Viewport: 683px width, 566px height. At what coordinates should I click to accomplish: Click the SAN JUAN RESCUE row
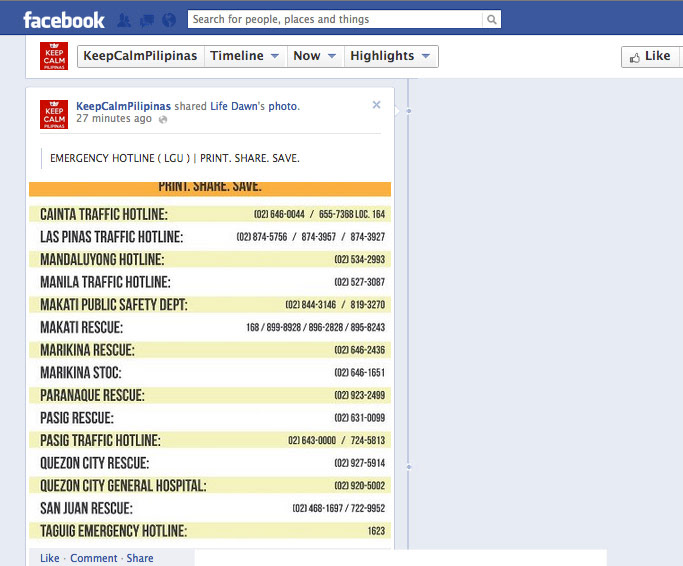tap(210, 508)
